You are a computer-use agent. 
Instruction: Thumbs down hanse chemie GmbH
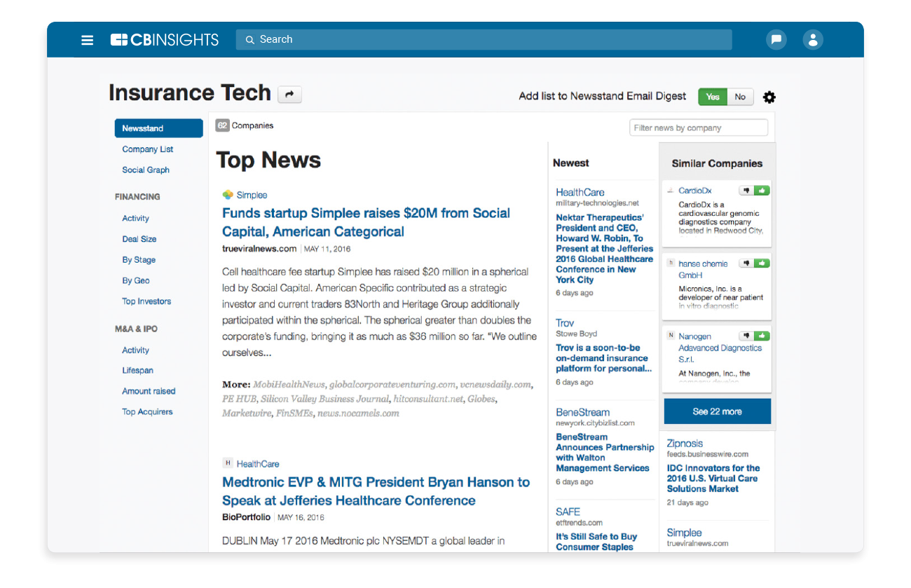[746, 264]
